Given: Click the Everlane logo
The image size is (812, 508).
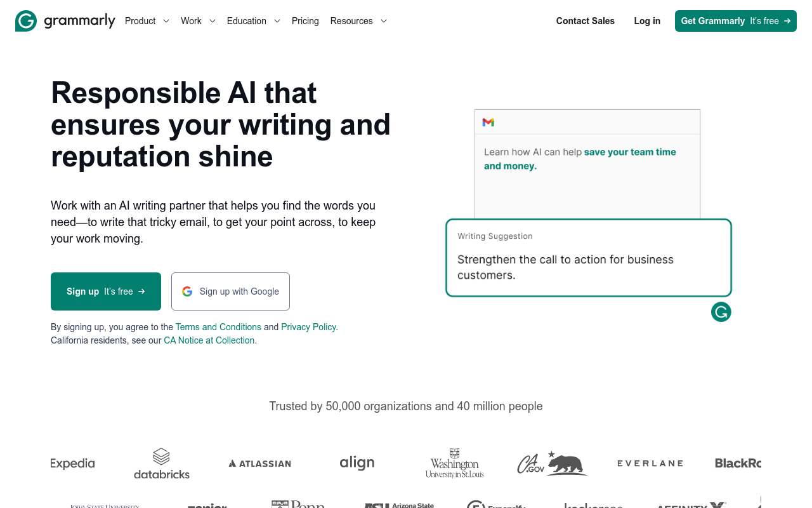Looking at the screenshot, I should (x=650, y=464).
